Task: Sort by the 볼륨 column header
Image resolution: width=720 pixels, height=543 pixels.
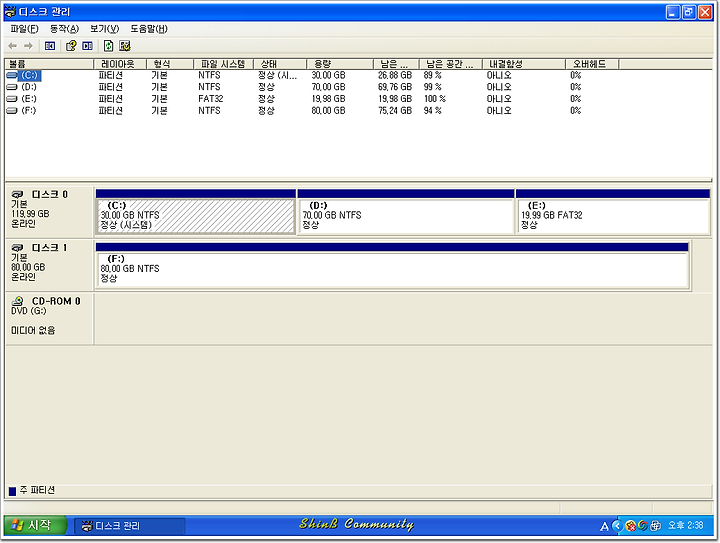Action: [49, 64]
